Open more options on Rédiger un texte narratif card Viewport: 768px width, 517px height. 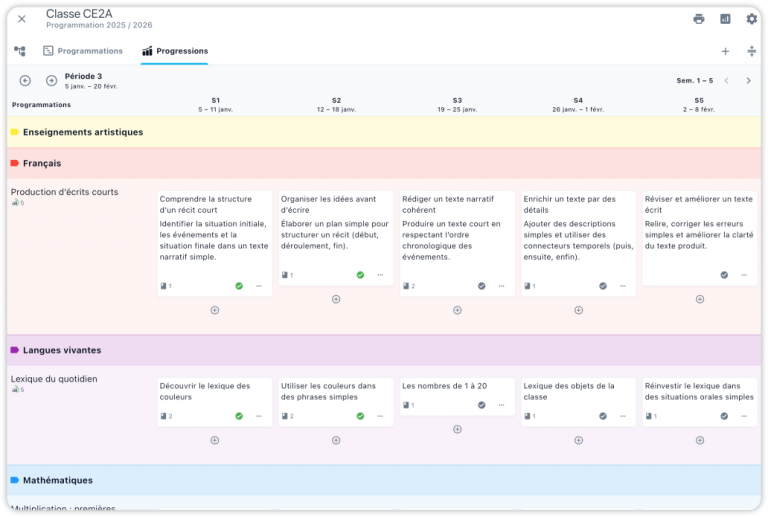(x=502, y=286)
